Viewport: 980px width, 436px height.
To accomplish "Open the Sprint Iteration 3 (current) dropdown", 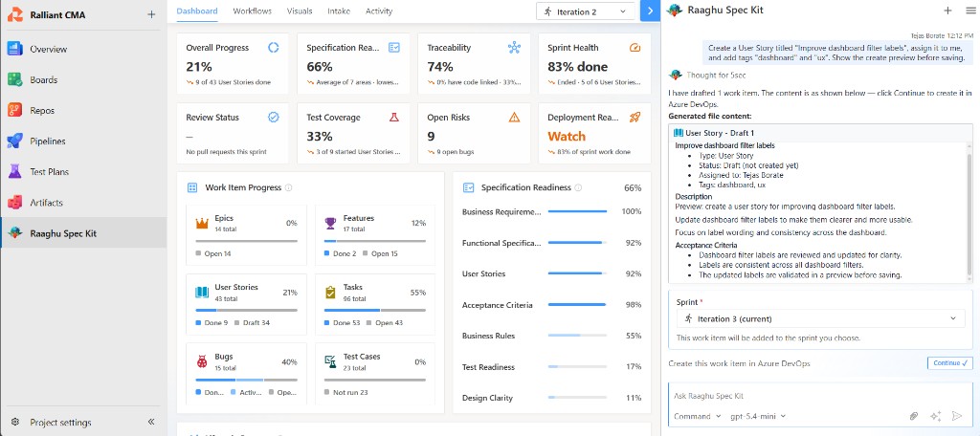I will 820,318.
